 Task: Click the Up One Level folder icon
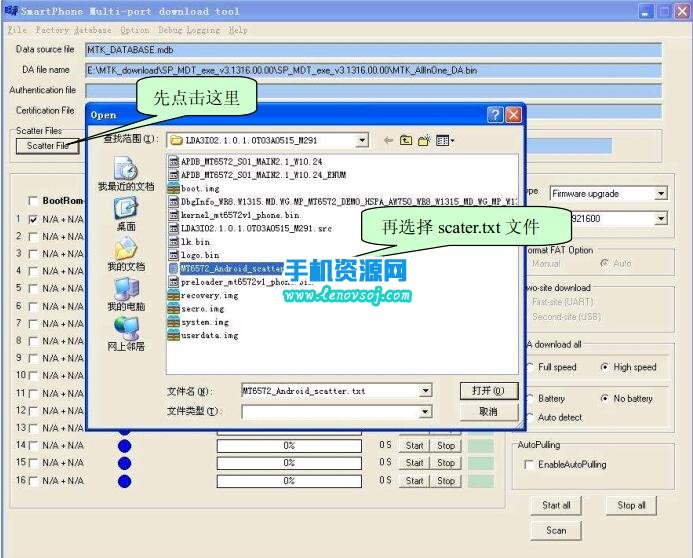click(406, 140)
